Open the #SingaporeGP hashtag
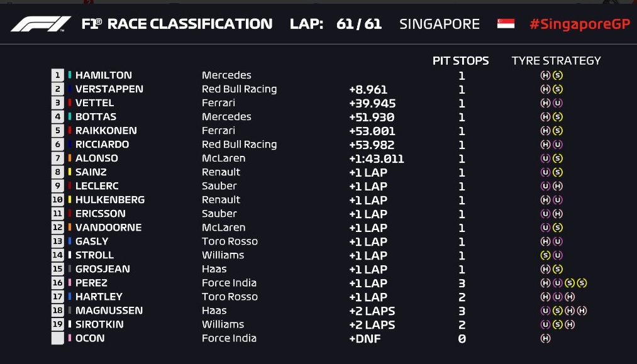 click(580, 24)
